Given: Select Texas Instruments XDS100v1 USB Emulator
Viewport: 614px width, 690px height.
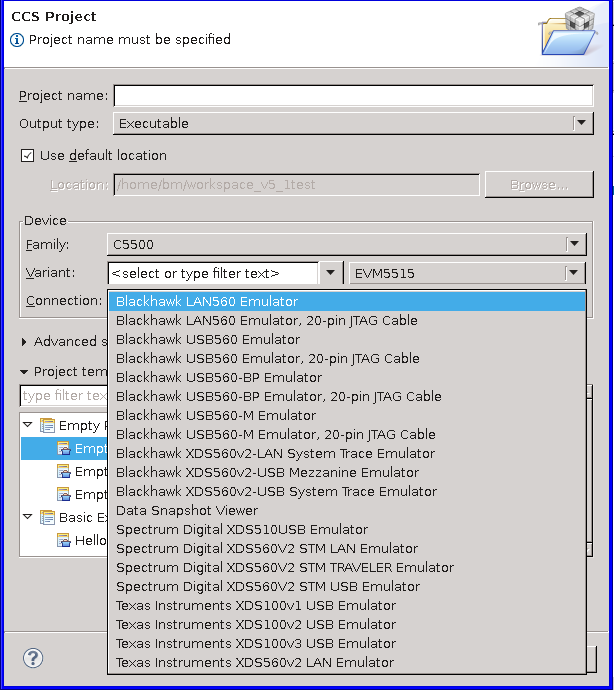Looking at the screenshot, I should (347, 605).
